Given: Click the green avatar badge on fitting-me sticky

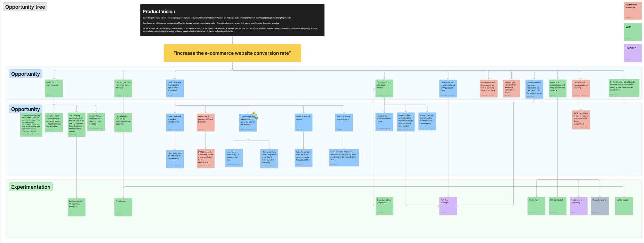Looking at the screenshot, I should 256,118.
